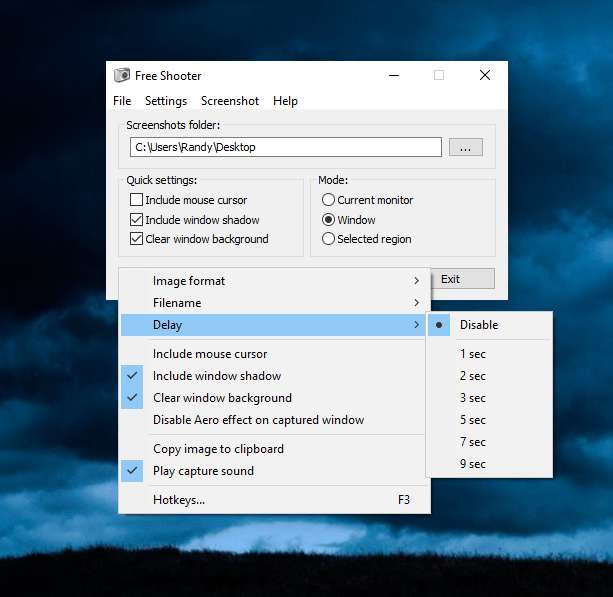Click the Free Shooter camera app icon
613x597 pixels.
pyautogui.click(x=122, y=75)
